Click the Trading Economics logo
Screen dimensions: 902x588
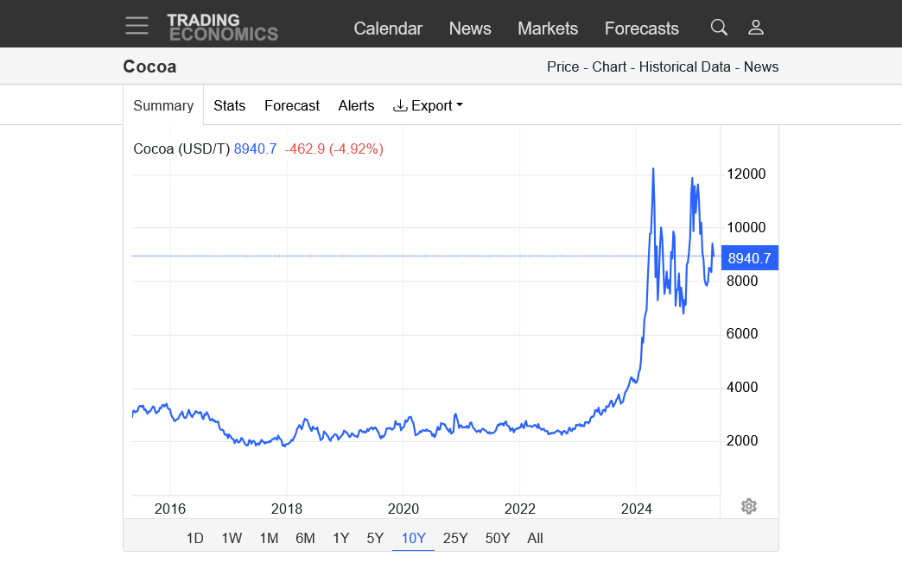point(222,27)
